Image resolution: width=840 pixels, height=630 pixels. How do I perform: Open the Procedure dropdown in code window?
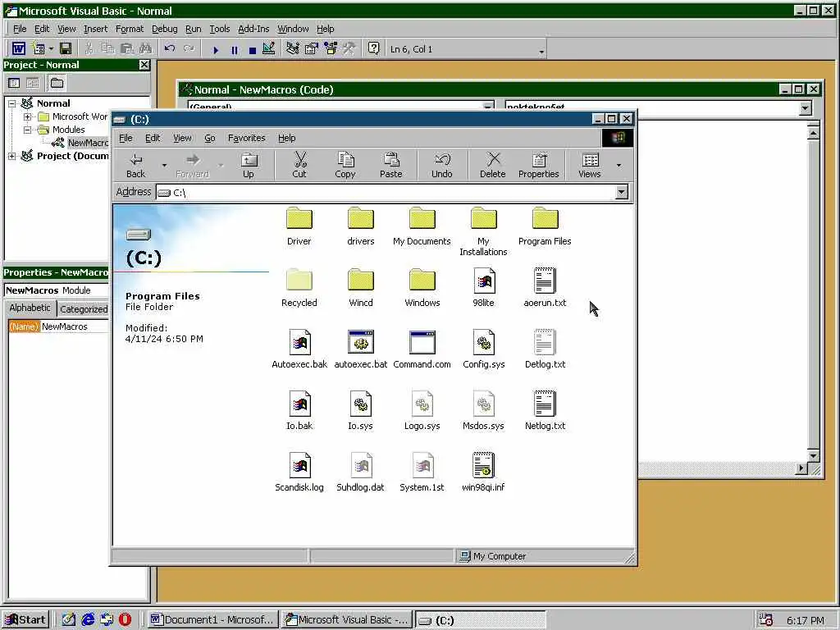pos(806,108)
